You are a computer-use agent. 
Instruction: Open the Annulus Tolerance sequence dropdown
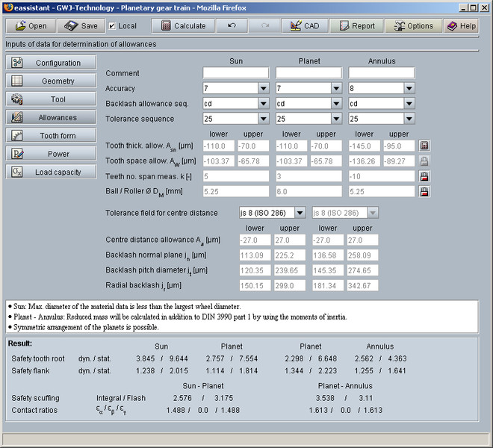409,119
